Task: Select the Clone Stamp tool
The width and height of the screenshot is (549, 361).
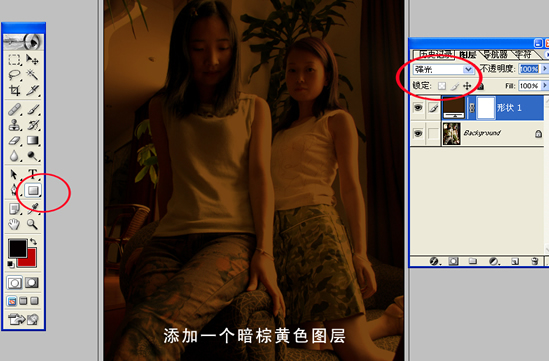Action: [x=14, y=125]
